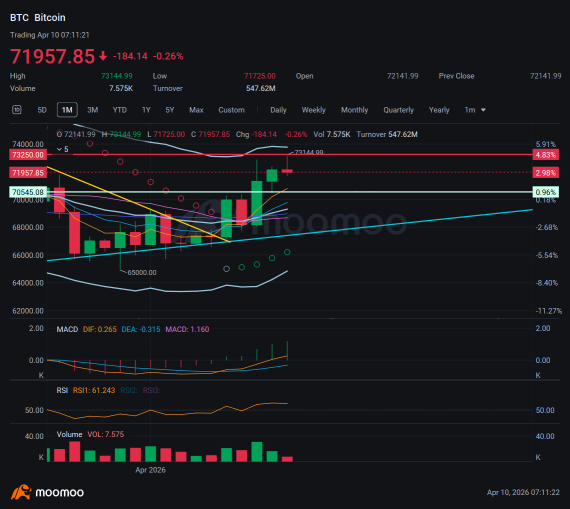Set interval to Yearly
This screenshot has height=509, width=570.
pyautogui.click(x=439, y=110)
